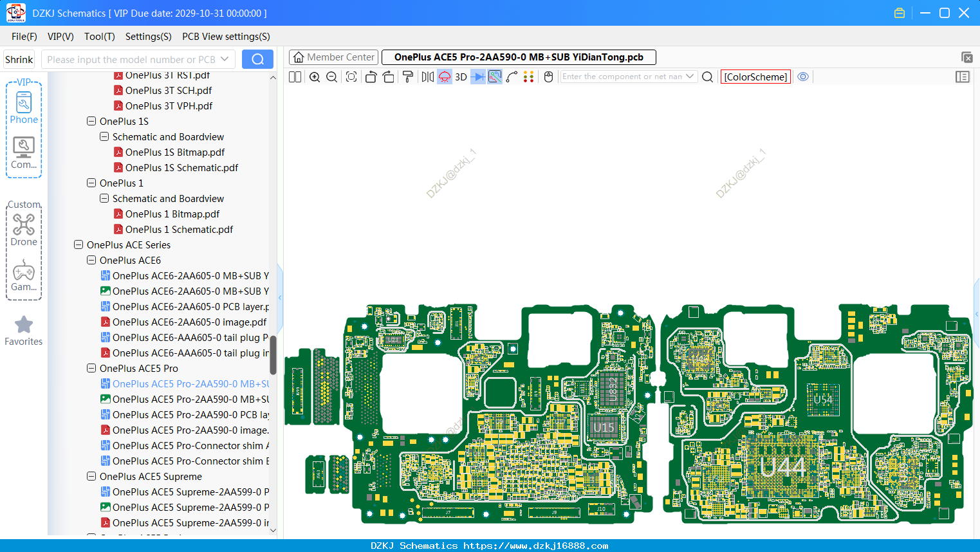
Task: Mirror flip the PCB board
Action: [428, 77]
